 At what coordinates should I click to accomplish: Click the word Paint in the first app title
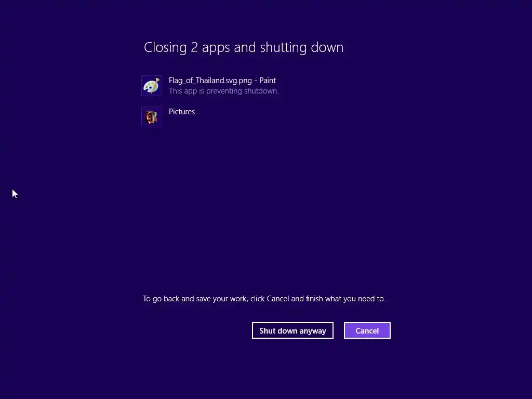click(268, 81)
